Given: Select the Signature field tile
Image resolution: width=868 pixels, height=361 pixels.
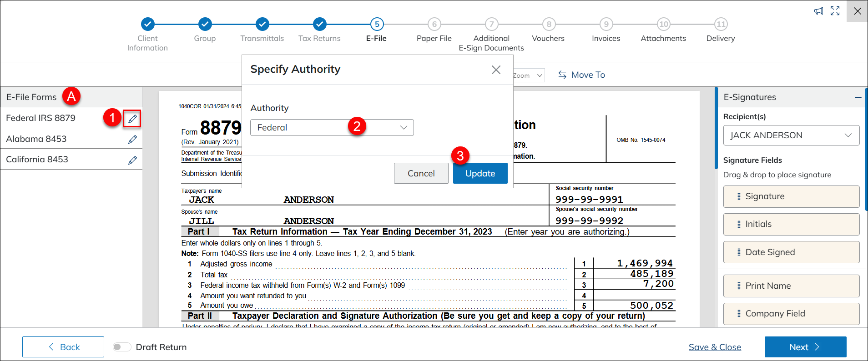Looking at the screenshot, I should [x=791, y=196].
